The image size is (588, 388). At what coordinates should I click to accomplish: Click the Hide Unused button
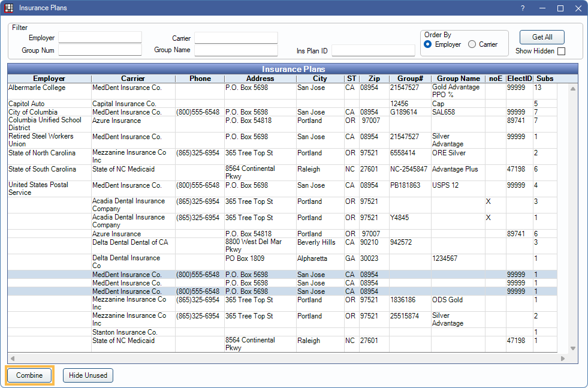click(88, 375)
